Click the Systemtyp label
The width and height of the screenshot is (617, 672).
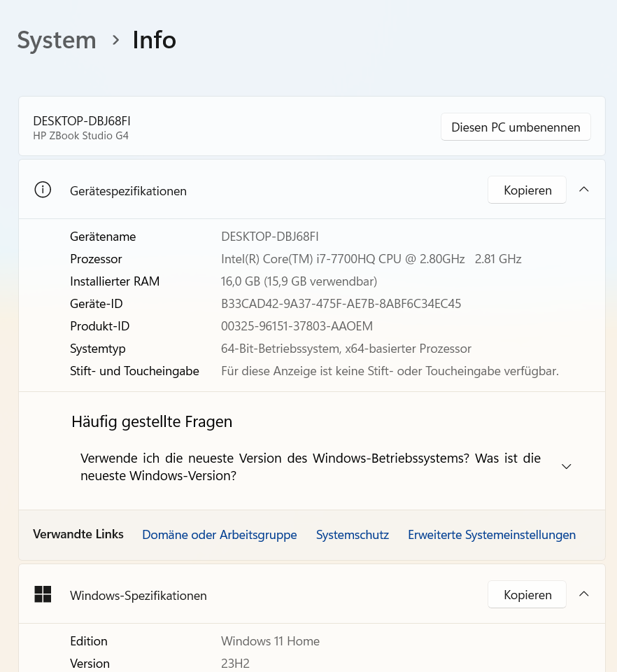pyautogui.click(x=98, y=349)
